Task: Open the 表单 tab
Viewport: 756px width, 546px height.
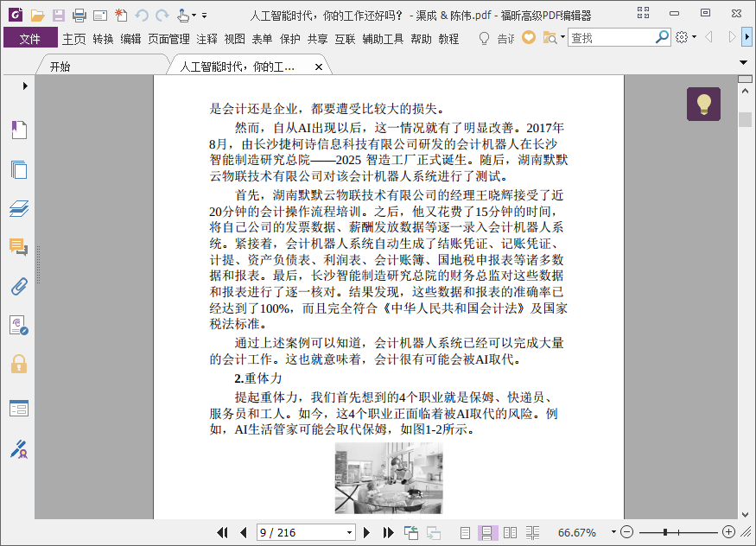Action: pos(262,39)
